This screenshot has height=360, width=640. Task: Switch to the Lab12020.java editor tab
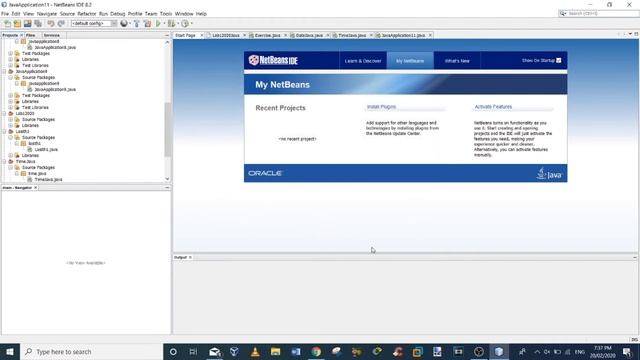(x=226, y=36)
